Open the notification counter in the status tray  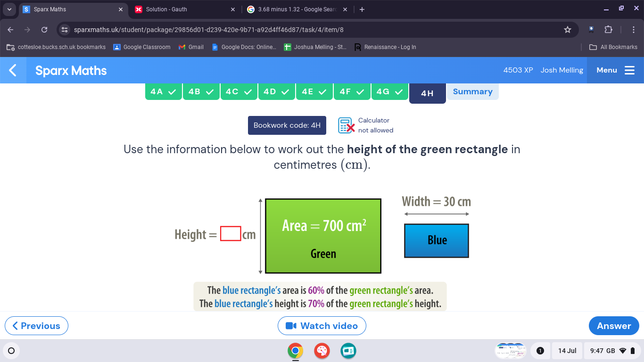540,351
